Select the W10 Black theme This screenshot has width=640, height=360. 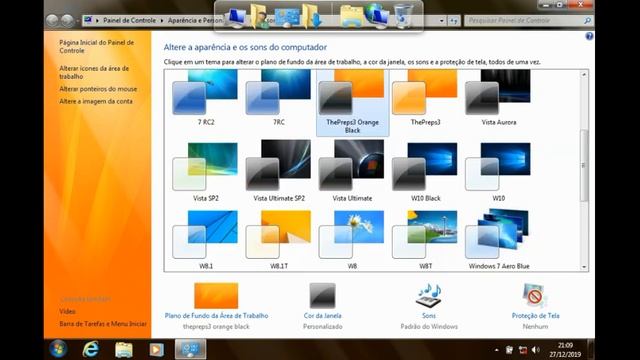(x=425, y=171)
